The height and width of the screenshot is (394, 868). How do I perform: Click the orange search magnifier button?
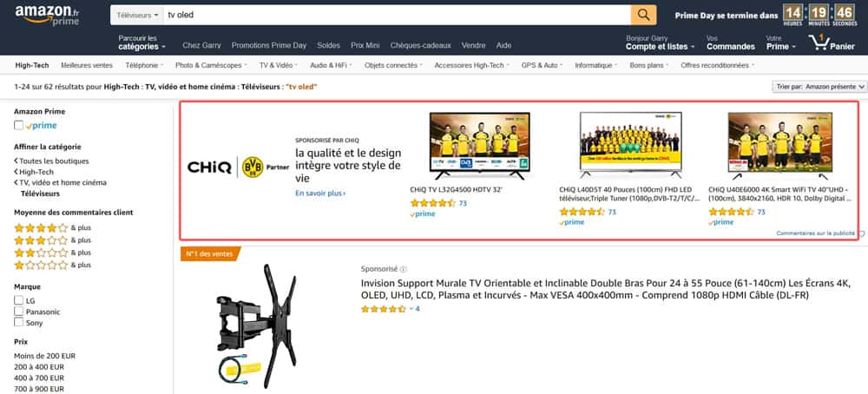click(643, 15)
